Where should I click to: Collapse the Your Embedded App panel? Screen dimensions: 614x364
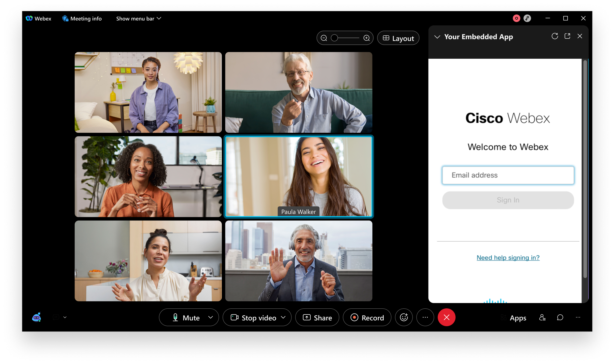tap(437, 36)
